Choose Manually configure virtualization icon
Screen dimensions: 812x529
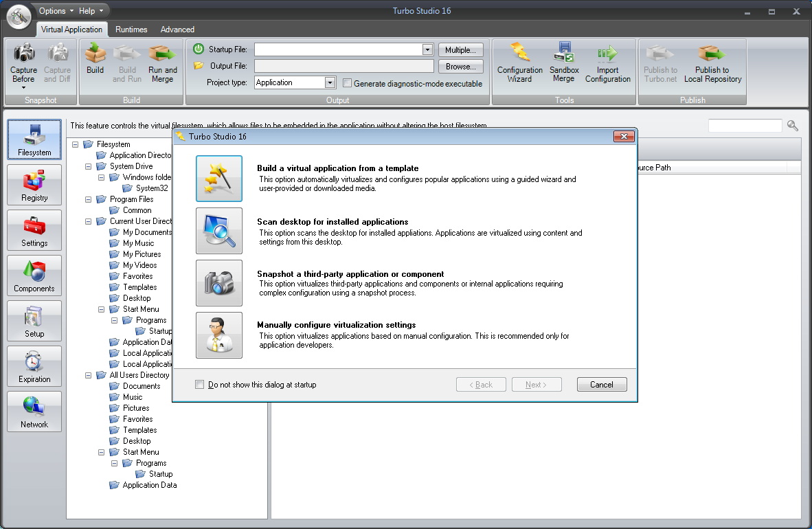219,335
